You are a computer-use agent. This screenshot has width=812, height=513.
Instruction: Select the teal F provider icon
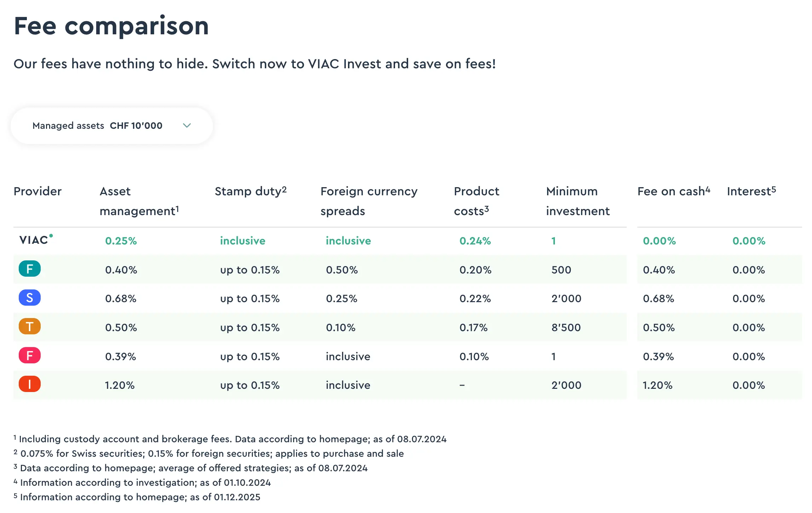(30, 269)
